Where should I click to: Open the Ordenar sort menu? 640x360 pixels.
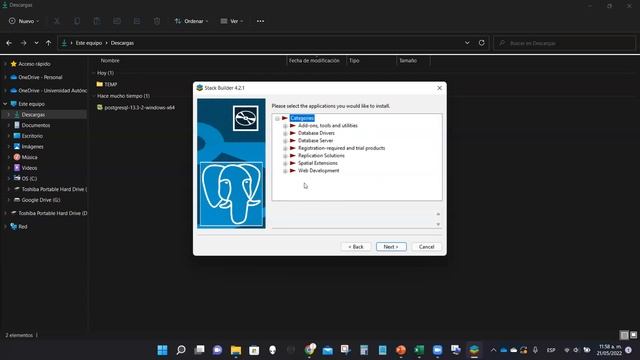(191, 21)
